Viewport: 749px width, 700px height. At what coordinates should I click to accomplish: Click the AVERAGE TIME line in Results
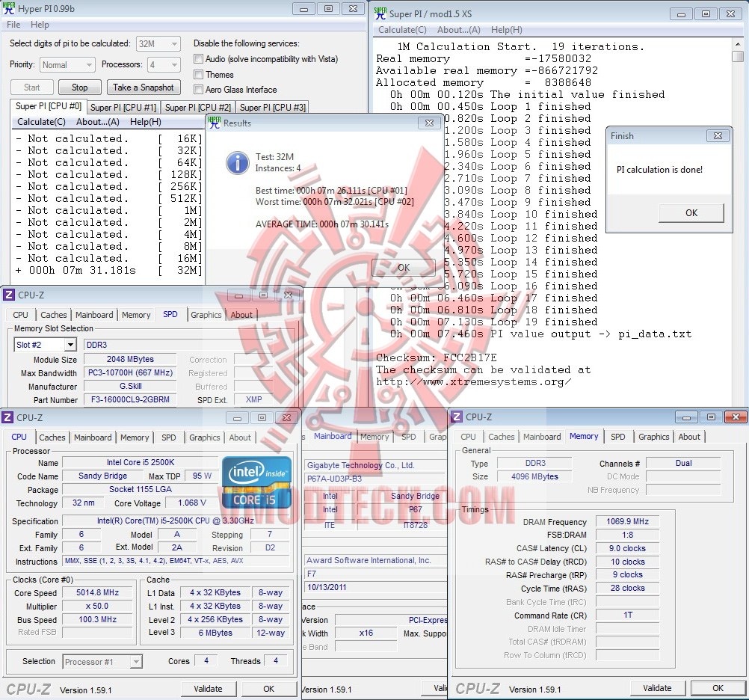coord(322,224)
